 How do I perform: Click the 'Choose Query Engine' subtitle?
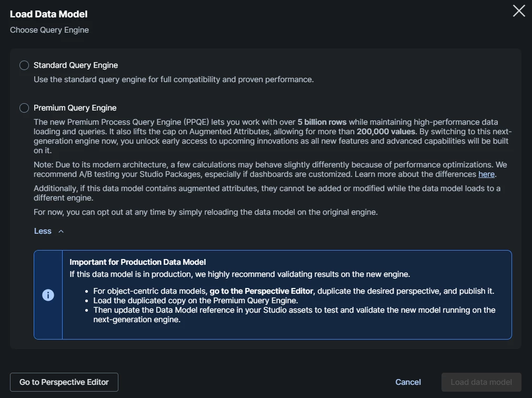[49, 30]
